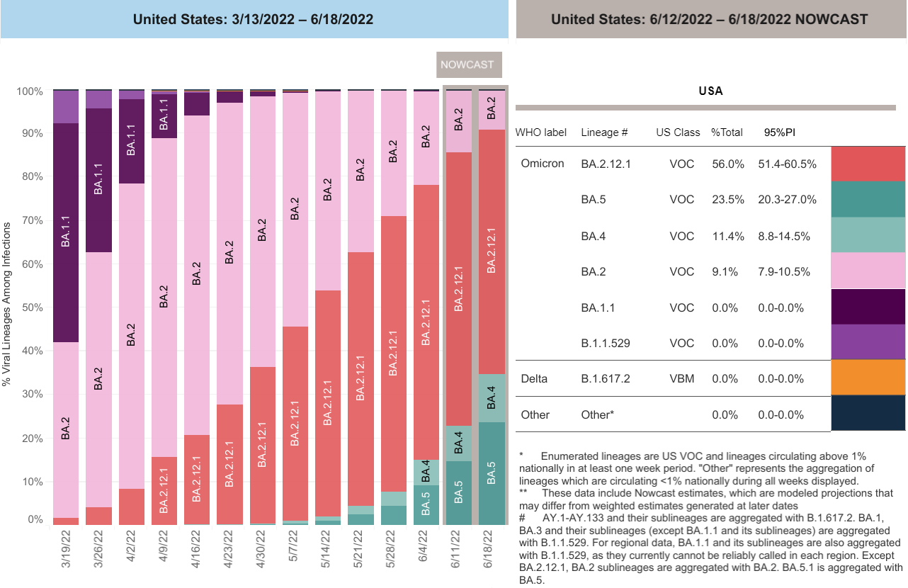Click the gray NOWCAST label above the chart
908x588 pixels.
pyautogui.click(x=469, y=65)
